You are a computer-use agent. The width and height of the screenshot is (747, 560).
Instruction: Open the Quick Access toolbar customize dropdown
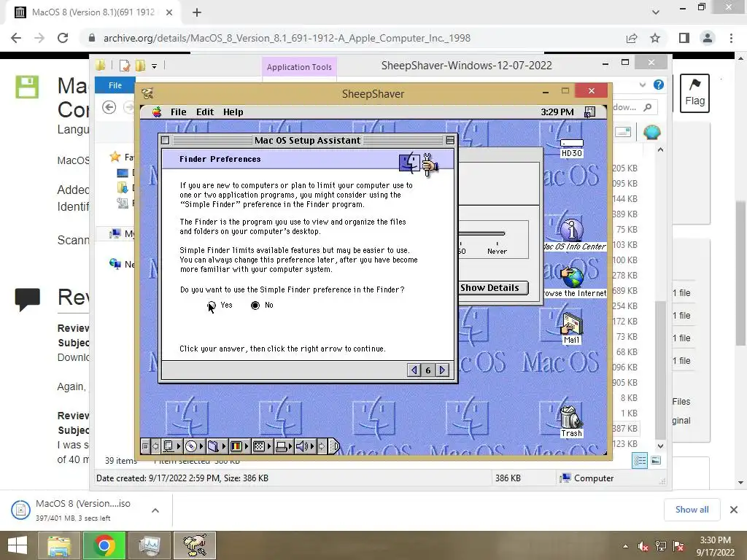tap(155, 66)
